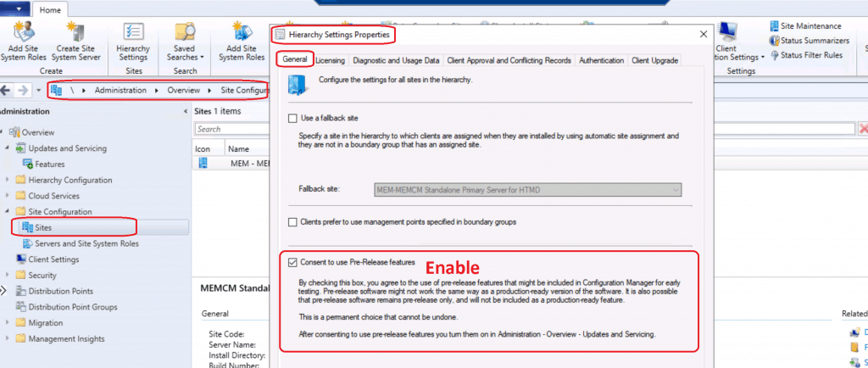This screenshot has width=868, height=368.
Task: Open Saved Searches ribbon menu
Action: 185,42
